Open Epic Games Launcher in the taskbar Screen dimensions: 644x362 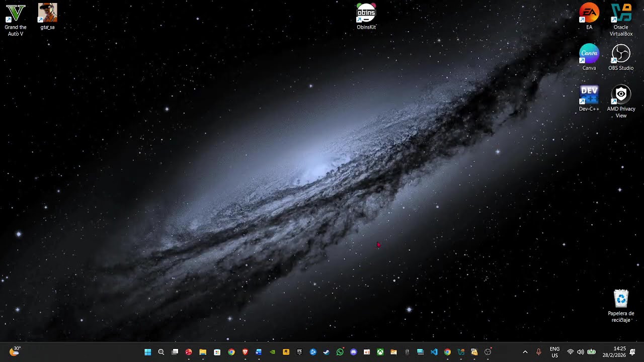click(x=299, y=352)
